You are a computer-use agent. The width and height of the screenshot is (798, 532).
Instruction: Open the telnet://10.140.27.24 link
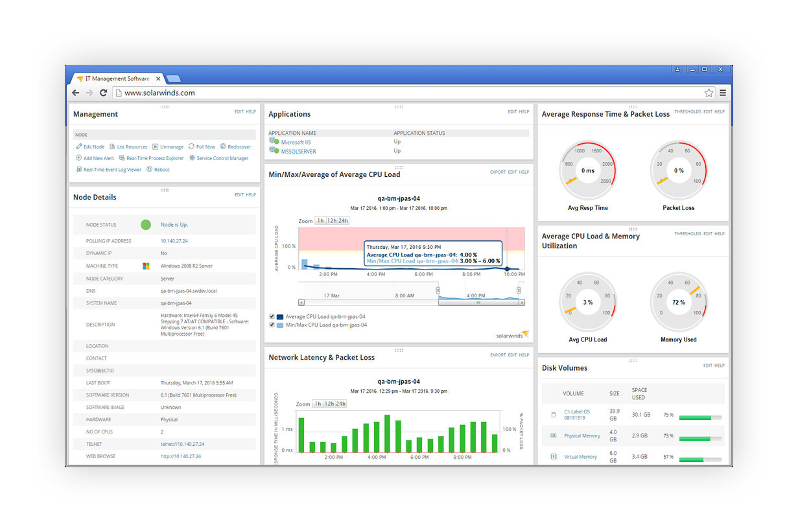(182, 444)
